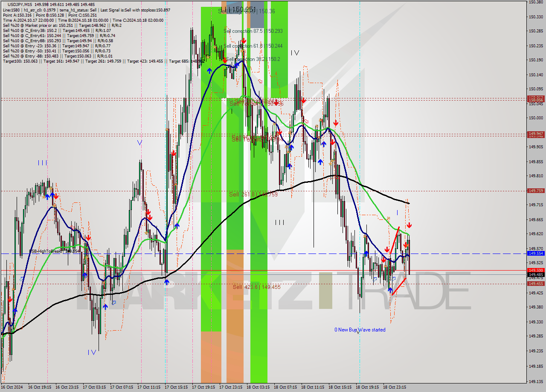546x392 pixels.
Task: Click the '17 Oct 03:15' time axis label
Action: tap(94, 387)
